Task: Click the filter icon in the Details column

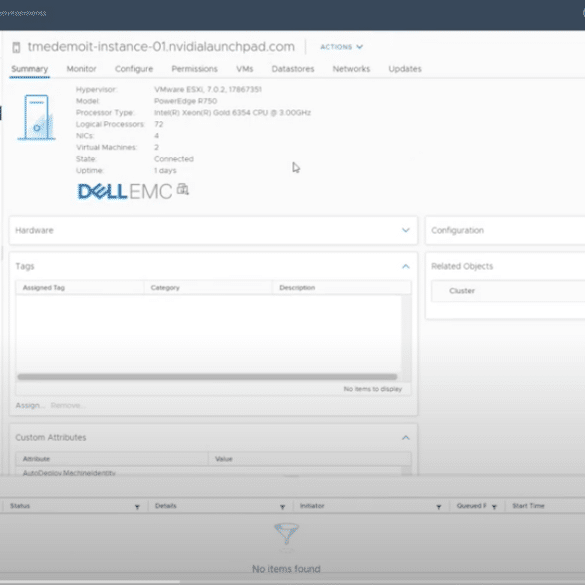Action: (x=282, y=507)
